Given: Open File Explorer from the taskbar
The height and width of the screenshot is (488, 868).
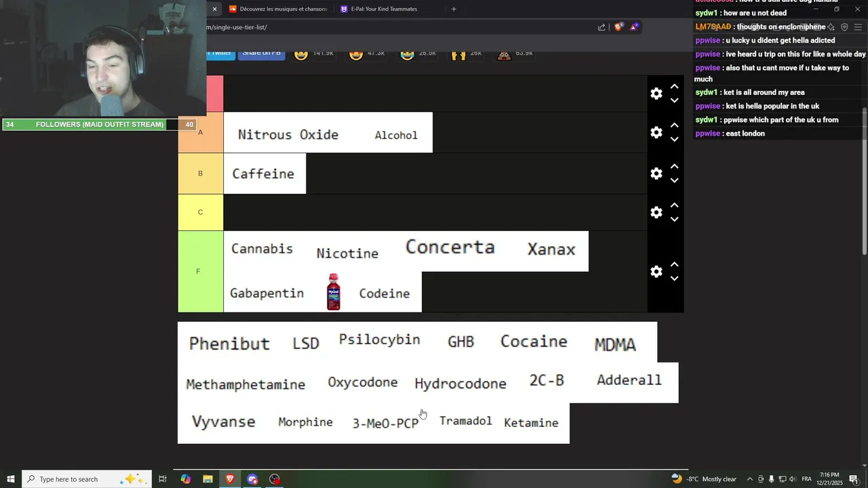Looking at the screenshot, I should pyautogui.click(x=208, y=479).
